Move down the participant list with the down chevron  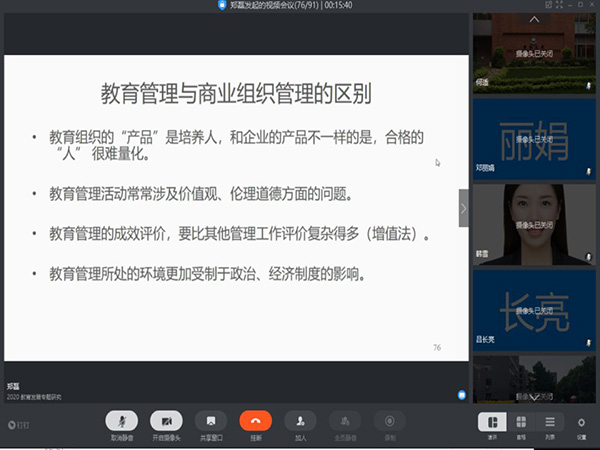click(534, 397)
